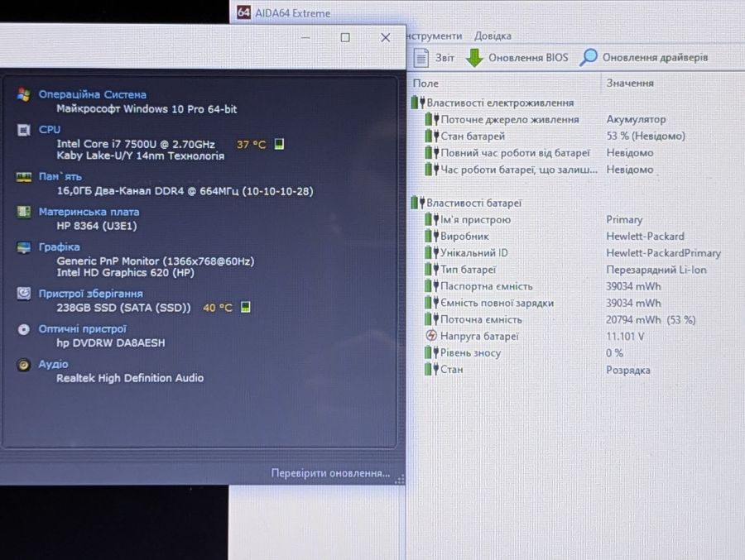
Task: Open the Пристрої зберігання link
Action: pos(91,294)
